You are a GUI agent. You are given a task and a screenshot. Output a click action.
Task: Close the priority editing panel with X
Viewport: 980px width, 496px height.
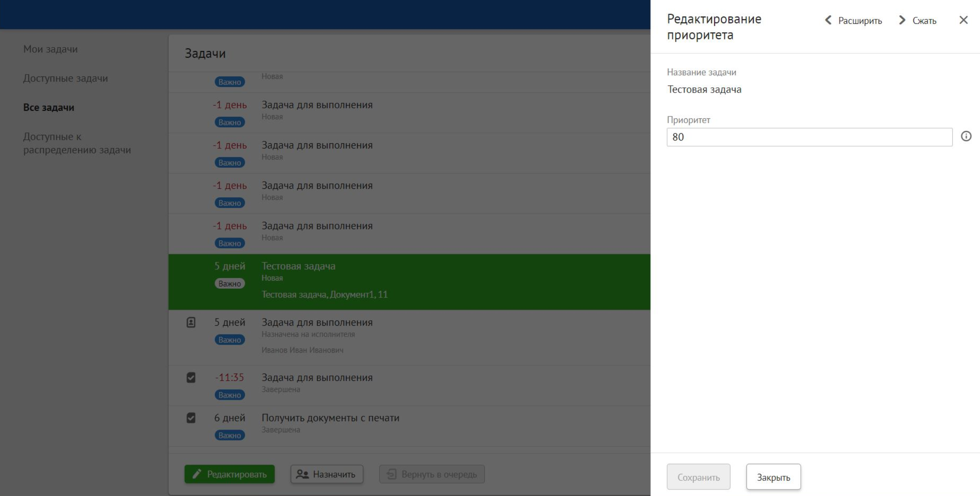963,20
